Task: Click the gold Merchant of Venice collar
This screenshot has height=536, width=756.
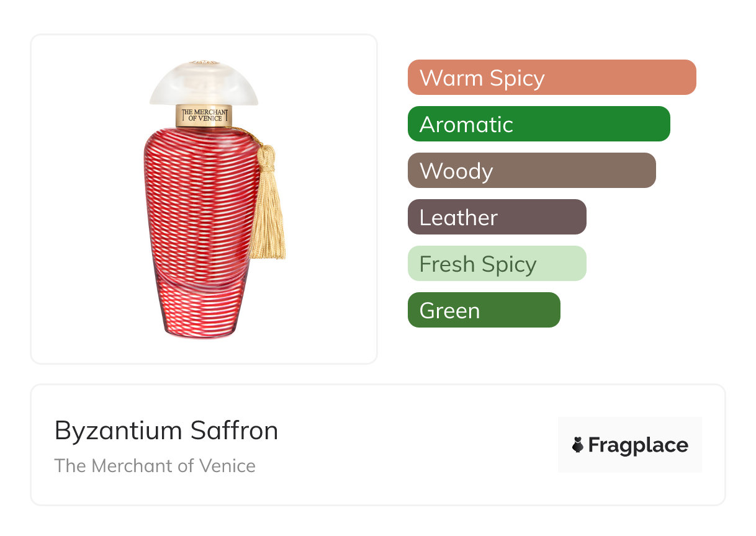Action: pyautogui.click(x=204, y=115)
